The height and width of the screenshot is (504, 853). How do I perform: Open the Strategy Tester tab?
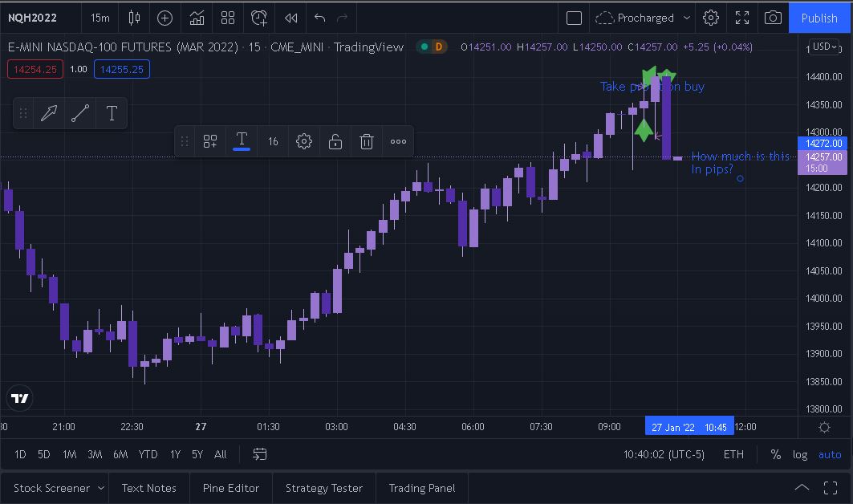324,488
